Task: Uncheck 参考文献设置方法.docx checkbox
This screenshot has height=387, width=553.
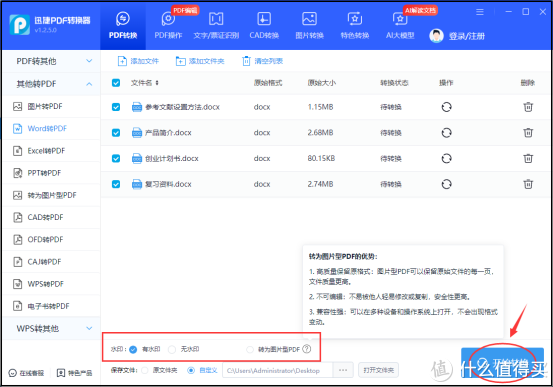Action: [x=116, y=107]
